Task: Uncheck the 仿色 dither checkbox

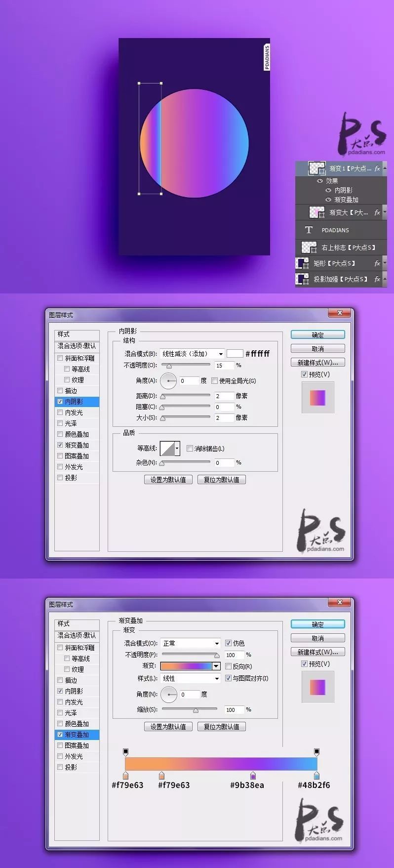Action: pos(228,643)
